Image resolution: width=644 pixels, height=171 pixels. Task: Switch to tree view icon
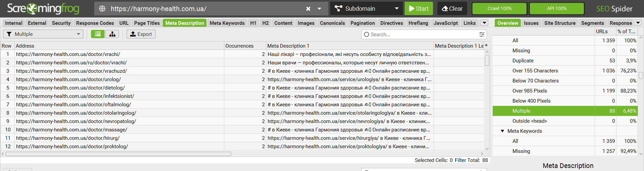click(112, 34)
